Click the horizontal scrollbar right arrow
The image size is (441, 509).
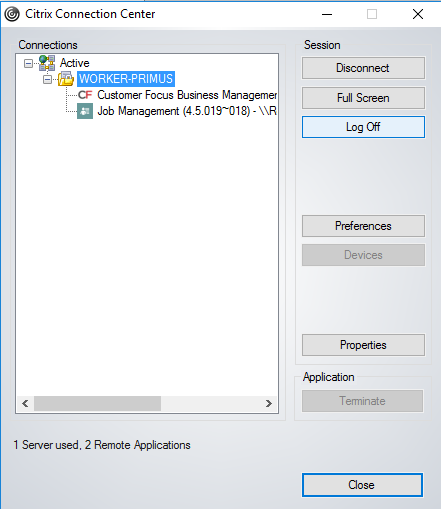[269, 404]
